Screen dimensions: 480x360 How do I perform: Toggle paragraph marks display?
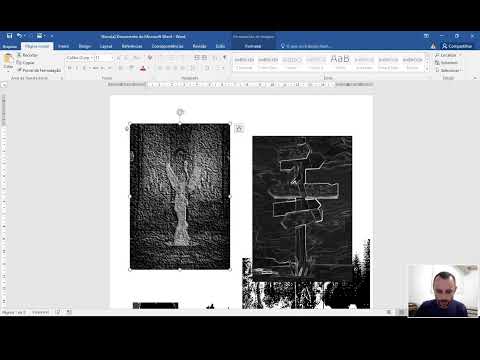click(224, 58)
